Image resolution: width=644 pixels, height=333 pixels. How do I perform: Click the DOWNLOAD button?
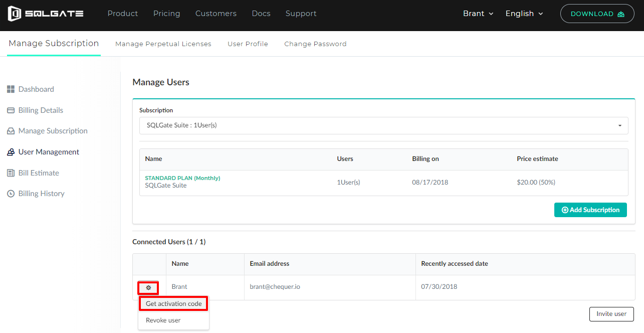pyautogui.click(x=597, y=14)
